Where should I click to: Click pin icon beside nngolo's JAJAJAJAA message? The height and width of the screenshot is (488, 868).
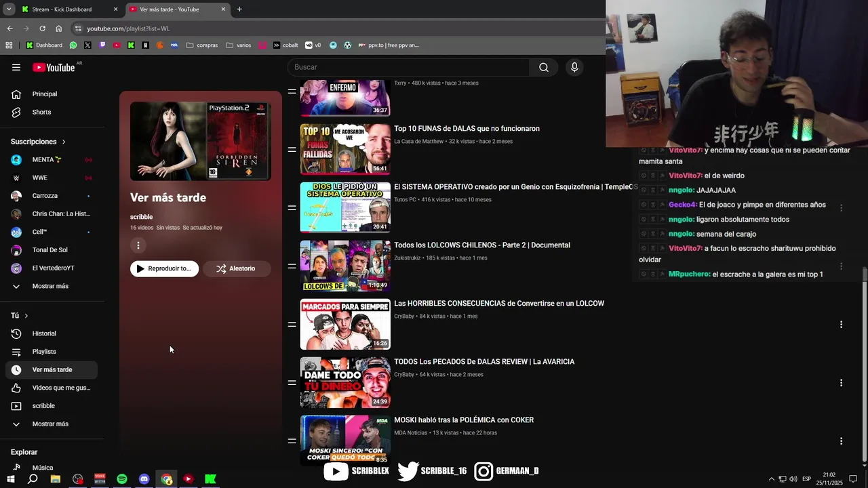pyautogui.click(x=662, y=190)
